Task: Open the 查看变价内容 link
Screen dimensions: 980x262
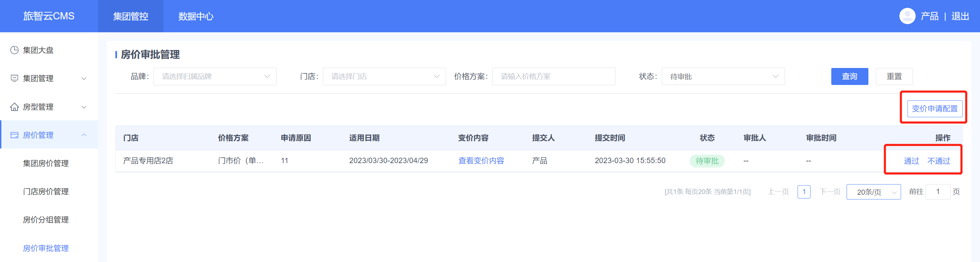Action: point(481,161)
